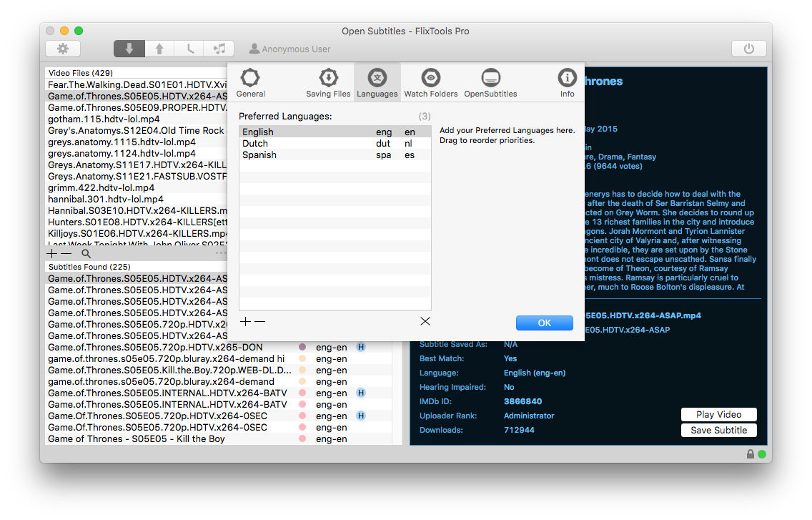This screenshot has width=812, height=520.
Task: Select English in Preferred Languages list
Action: [335, 132]
